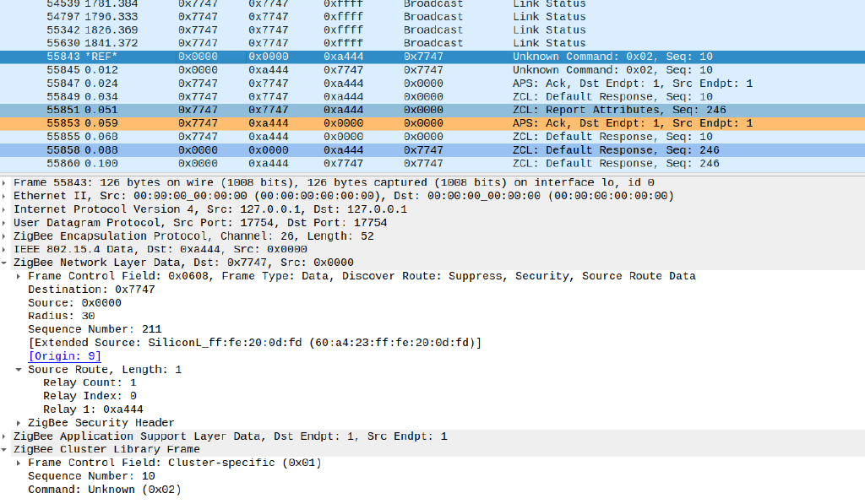Viewport: 865px width, 504px height.
Task: Select the Command: Unknown (0x02) field
Action: pyautogui.click(x=110, y=489)
